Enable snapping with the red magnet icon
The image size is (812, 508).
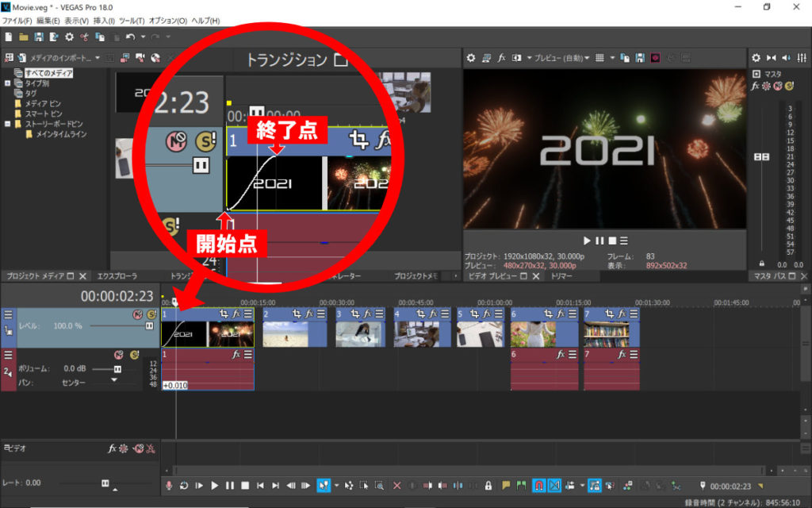pos(538,486)
